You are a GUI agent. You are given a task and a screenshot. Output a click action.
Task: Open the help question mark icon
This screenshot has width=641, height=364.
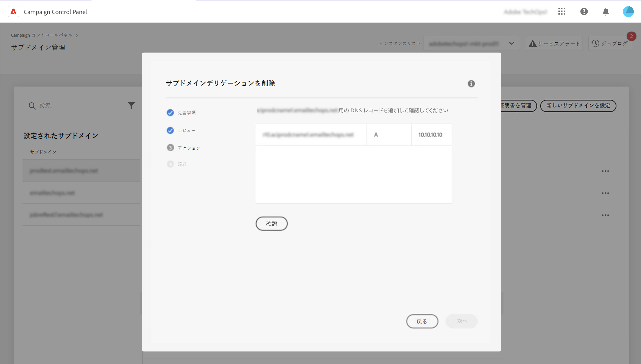coord(584,11)
